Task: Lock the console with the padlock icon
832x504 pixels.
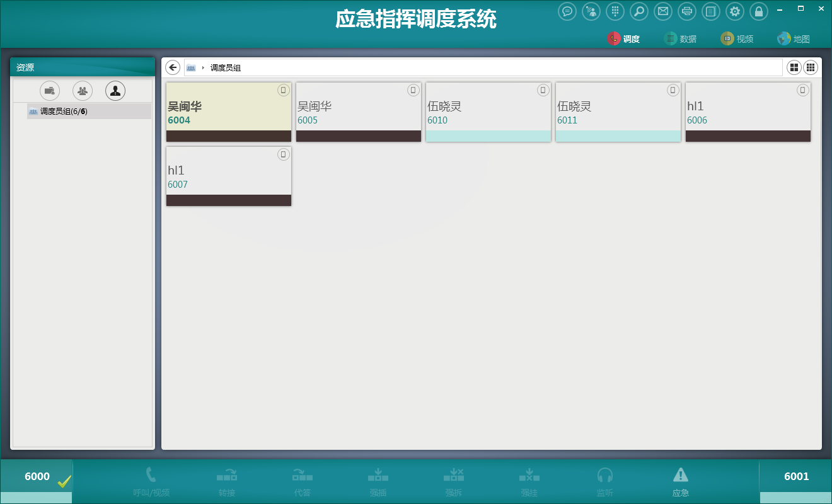Action: 759,11
